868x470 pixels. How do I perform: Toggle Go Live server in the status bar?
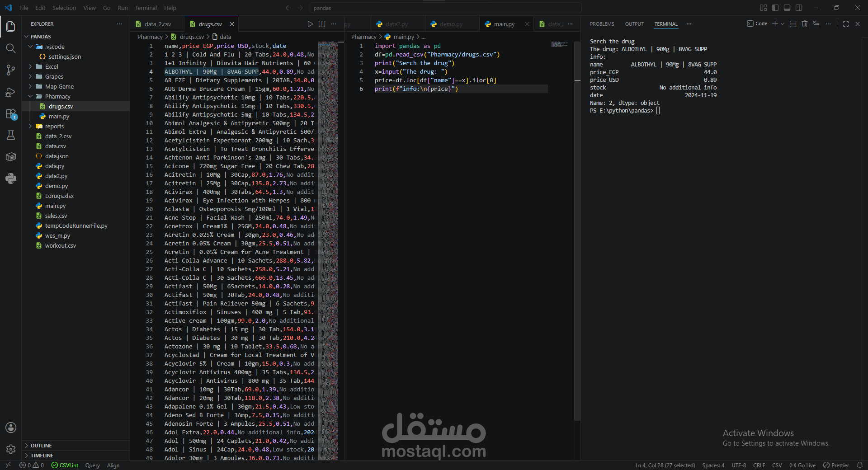click(802, 465)
